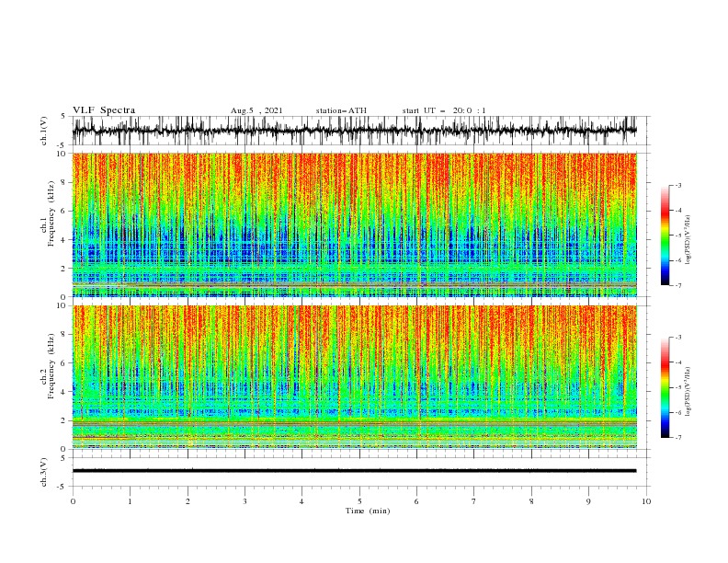The width and height of the screenshot is (728, 563).
Task: Click the "0" tick on the time axis
Action: [x=73, y=501]
